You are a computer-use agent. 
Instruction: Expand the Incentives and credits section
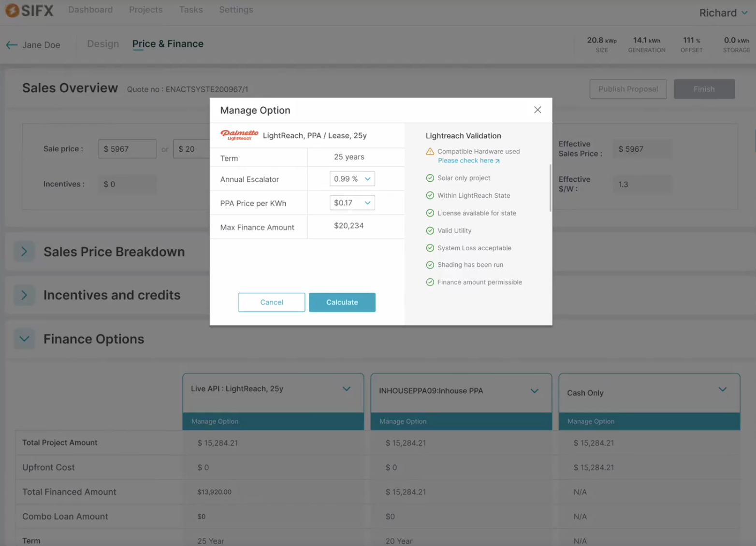point(24,295)
